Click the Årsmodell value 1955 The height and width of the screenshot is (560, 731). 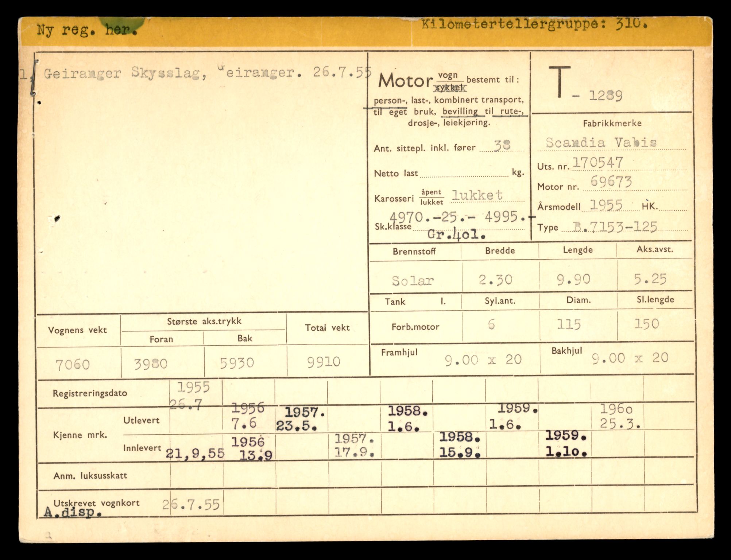[x=606, y=205]
